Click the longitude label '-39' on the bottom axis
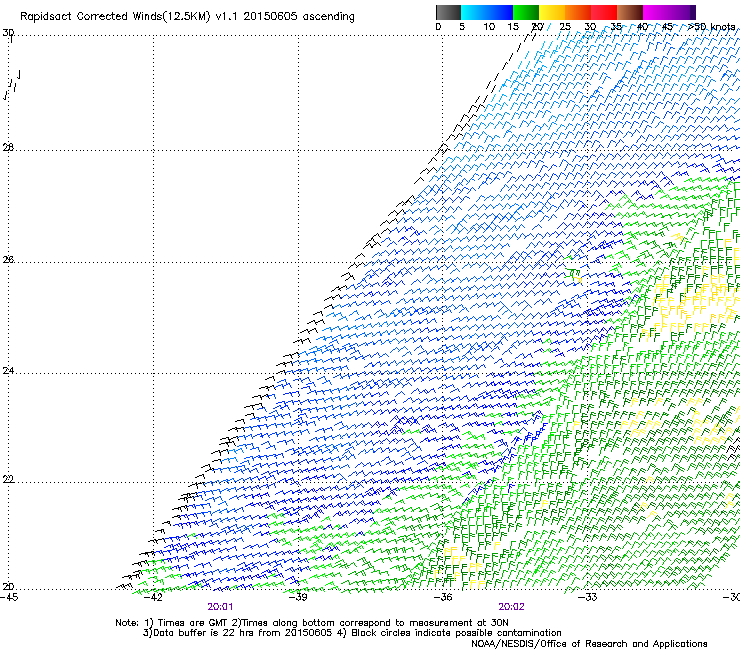This screenshot has height=650, width=740. pos(298,597)
